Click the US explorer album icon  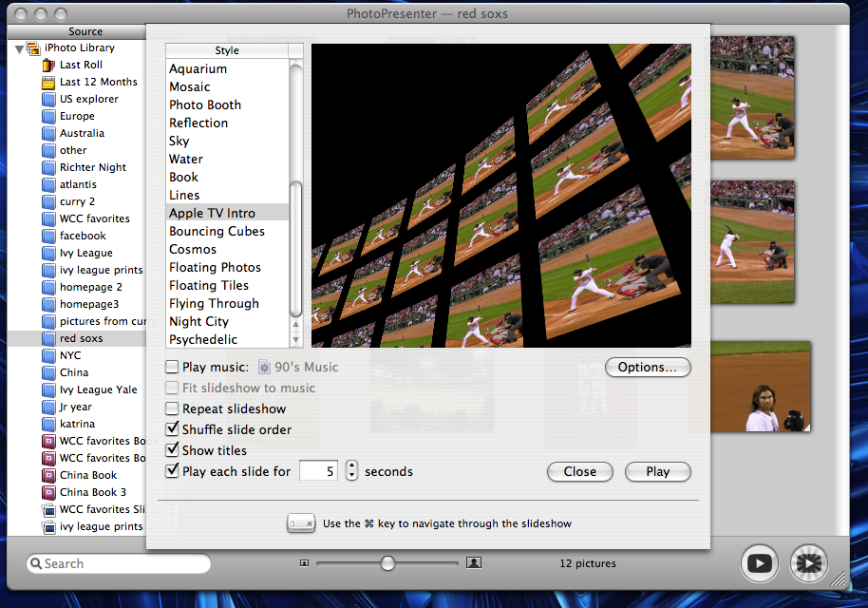pyautogui.click(x=48, y=99)
